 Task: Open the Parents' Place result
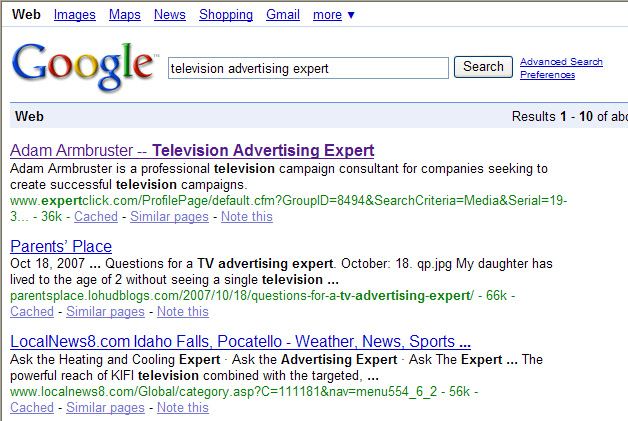(61, 246)
